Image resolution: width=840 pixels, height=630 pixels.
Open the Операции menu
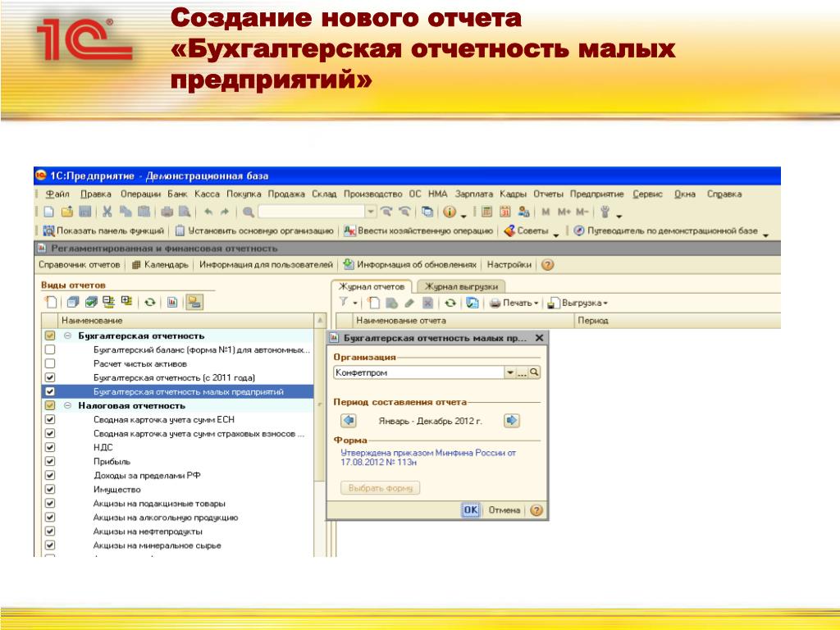140,194
